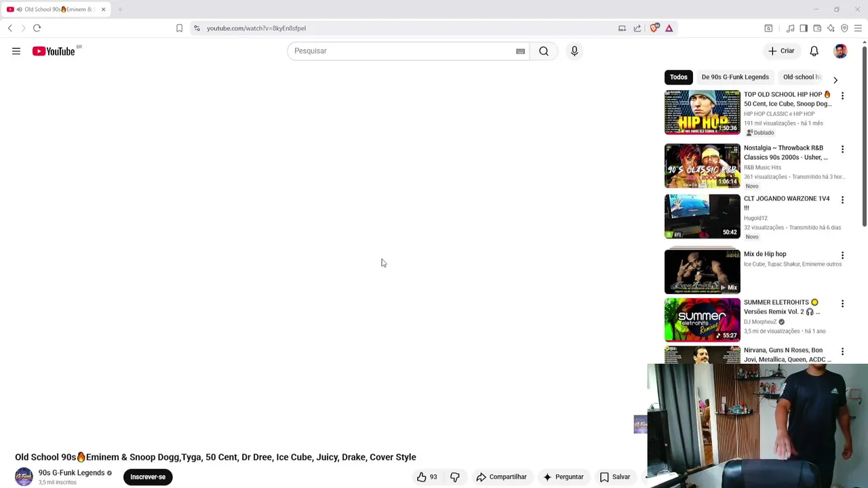Start voice search with microphone icon
The height and width of the screenshot is (488, 868).
click(x=574, y=51)
